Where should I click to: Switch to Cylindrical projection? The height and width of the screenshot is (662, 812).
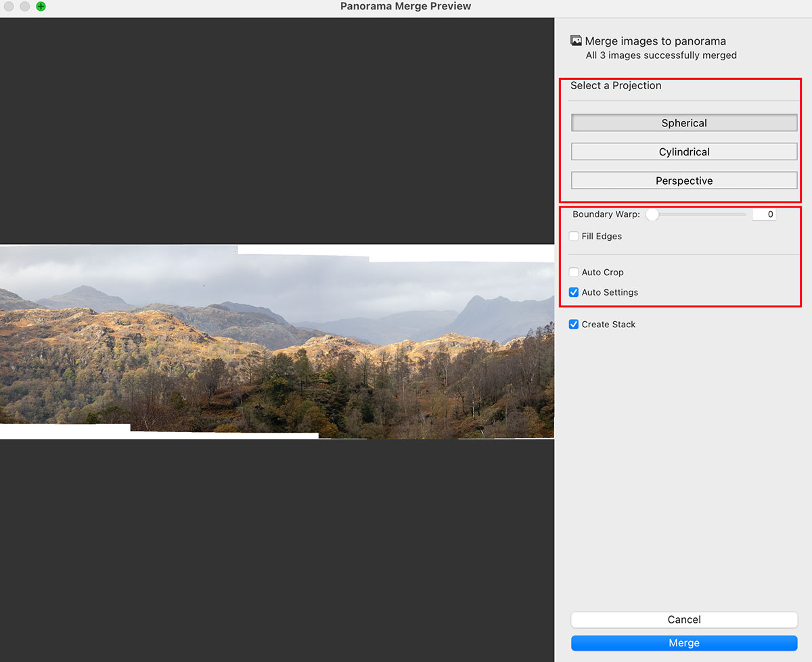(x=684, y=152)
